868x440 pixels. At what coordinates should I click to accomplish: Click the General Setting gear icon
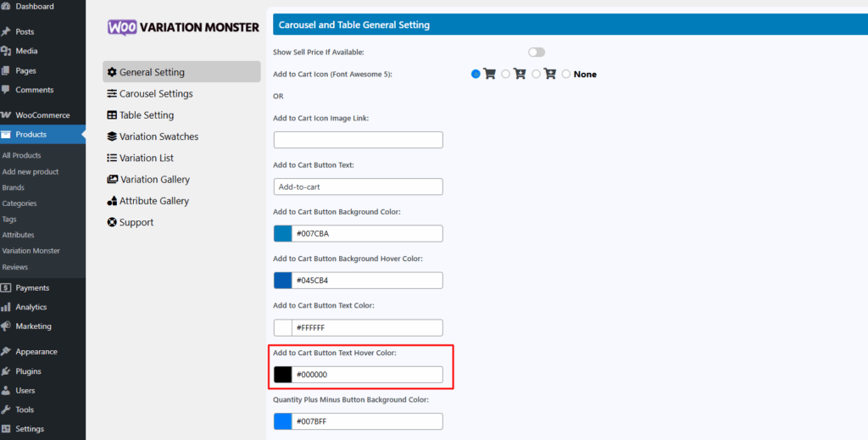112,72
